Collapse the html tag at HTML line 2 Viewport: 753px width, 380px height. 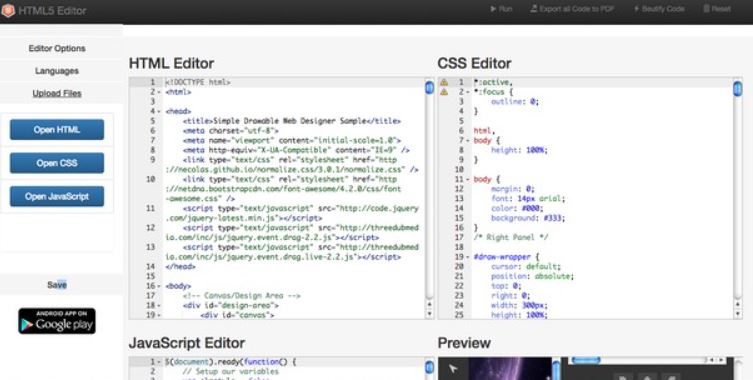(x=159, y=92)
